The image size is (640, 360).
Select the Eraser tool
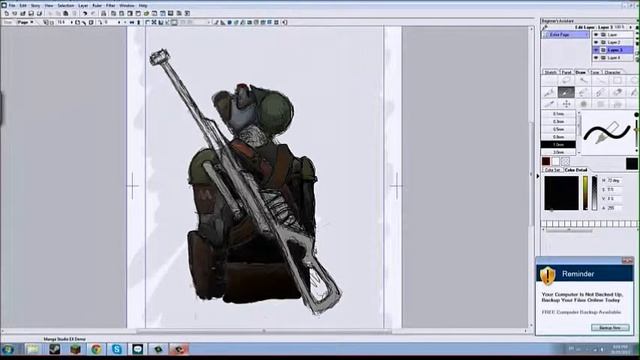click(x=617, y=93)
